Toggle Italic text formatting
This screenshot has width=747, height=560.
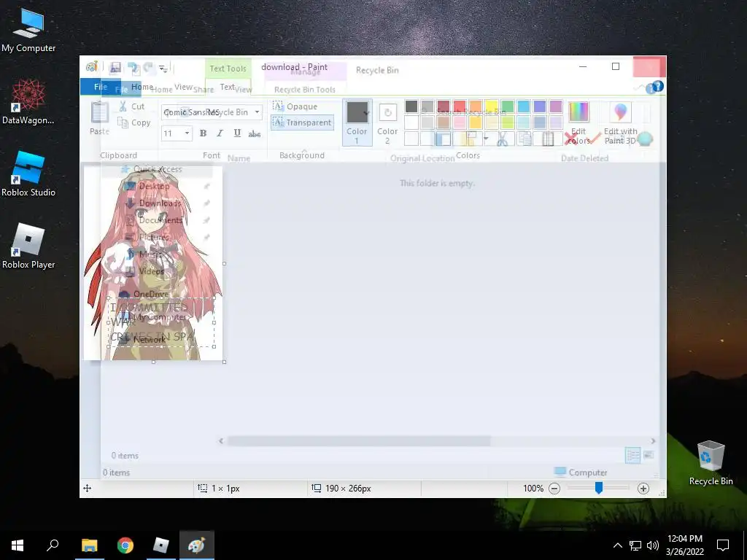point(220,133)
